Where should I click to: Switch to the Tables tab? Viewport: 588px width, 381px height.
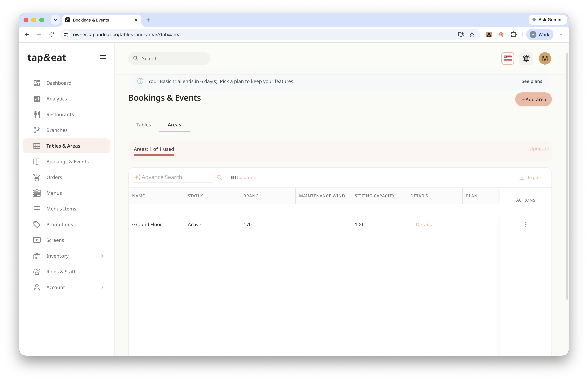(144, 125)
